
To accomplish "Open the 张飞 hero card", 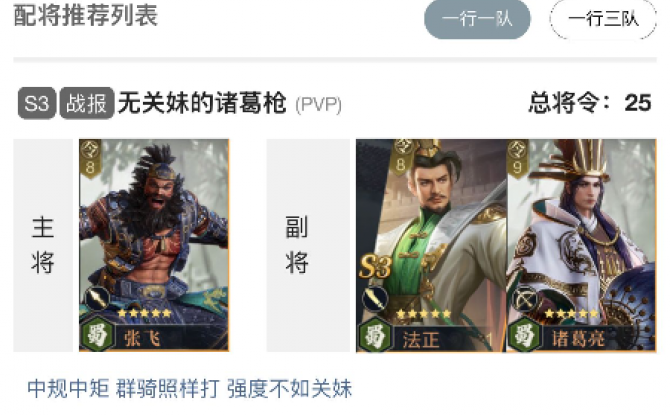I will click(154, 245).
